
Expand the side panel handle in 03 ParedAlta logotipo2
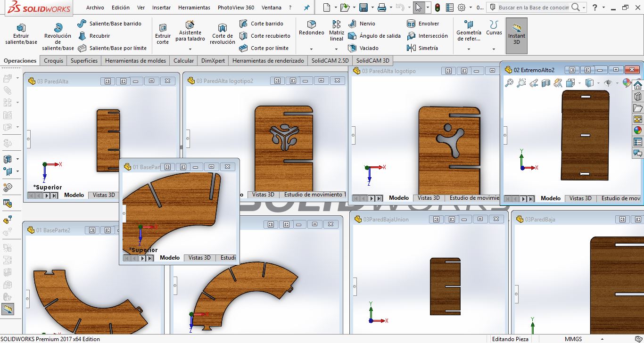[188, 139]
